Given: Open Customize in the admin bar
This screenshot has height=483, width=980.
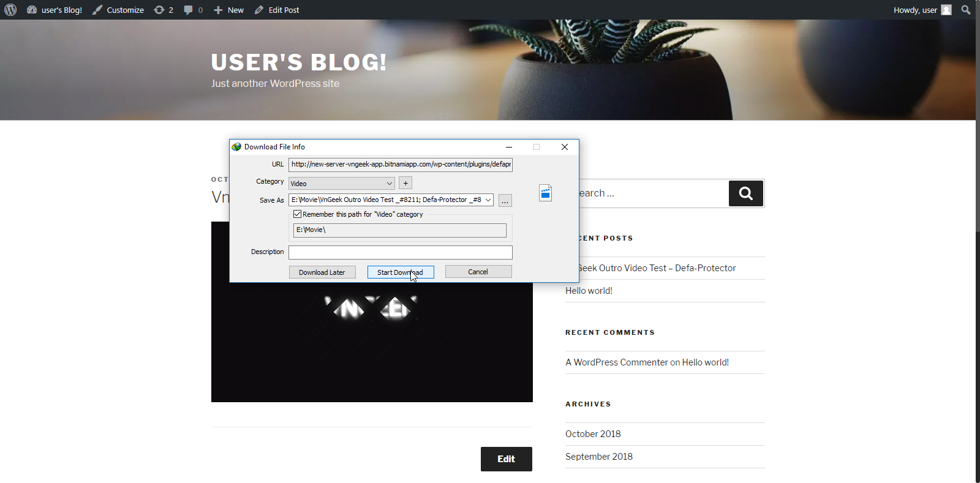Looking at the screenshot, I should [118, 10].
